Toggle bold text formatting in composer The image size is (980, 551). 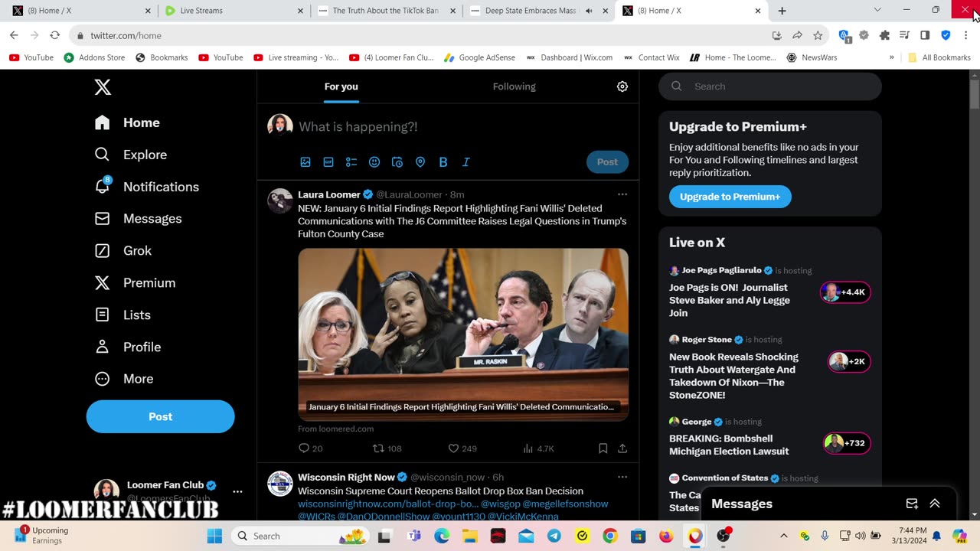[443, 162]
